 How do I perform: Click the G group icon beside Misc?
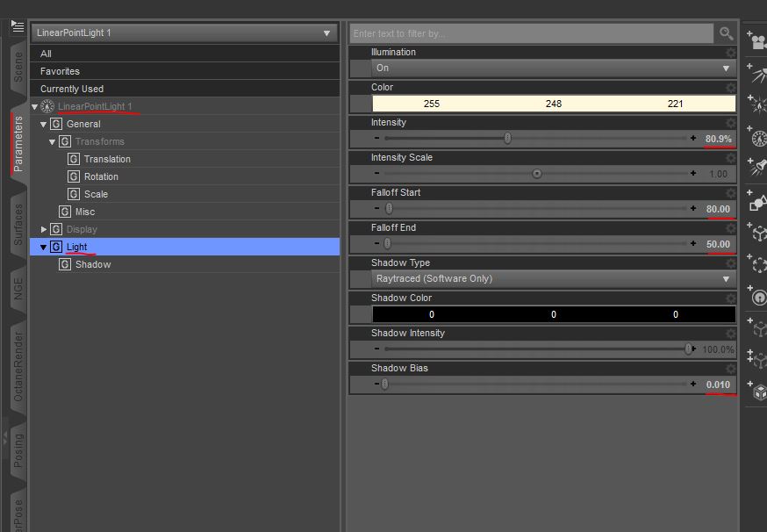click(65, 212)
